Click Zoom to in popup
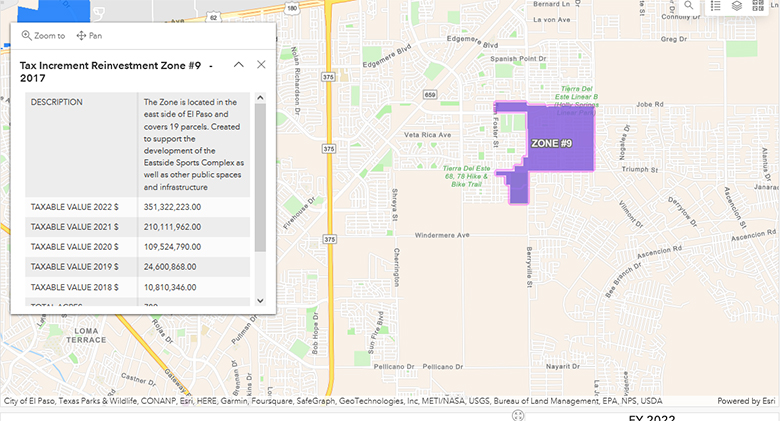Viewport: 780px width, 421px height. (x=43, y=36)
